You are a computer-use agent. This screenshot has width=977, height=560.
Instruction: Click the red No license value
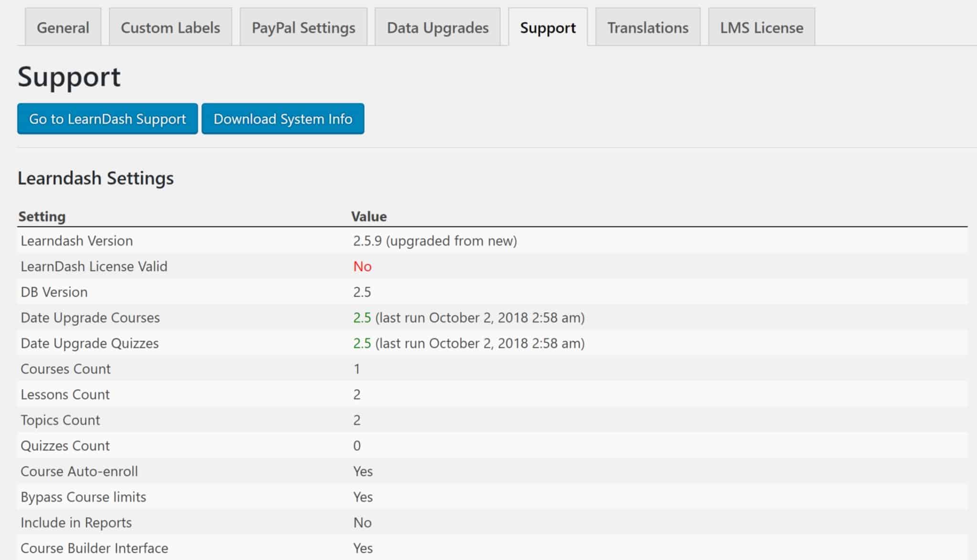[362, 267]
